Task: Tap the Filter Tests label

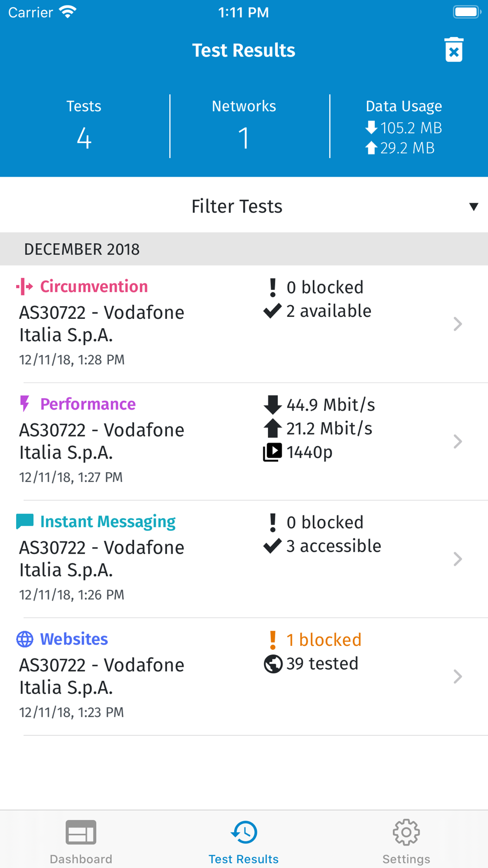Action: [x=237, y=207]
